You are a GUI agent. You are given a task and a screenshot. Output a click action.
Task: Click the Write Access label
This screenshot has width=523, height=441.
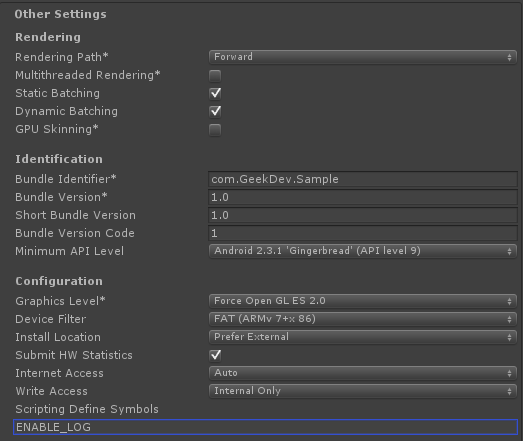click(51, 392)
